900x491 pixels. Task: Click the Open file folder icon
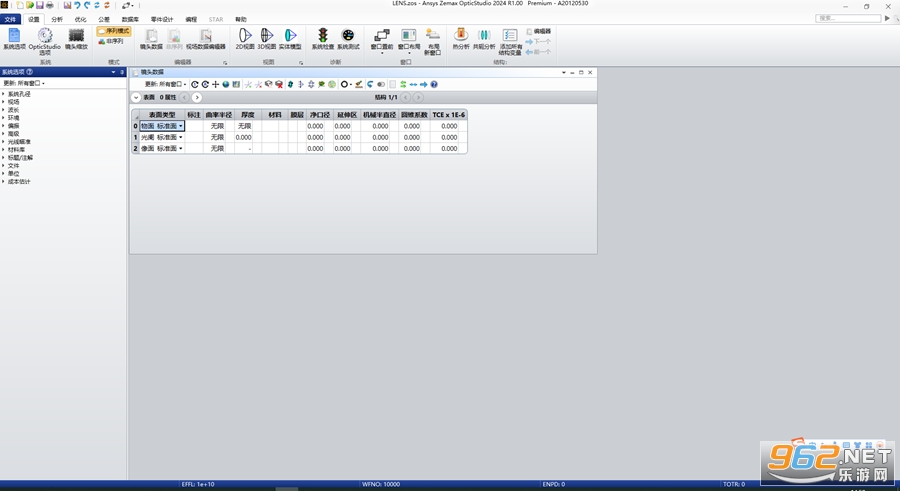click(30, 5)
